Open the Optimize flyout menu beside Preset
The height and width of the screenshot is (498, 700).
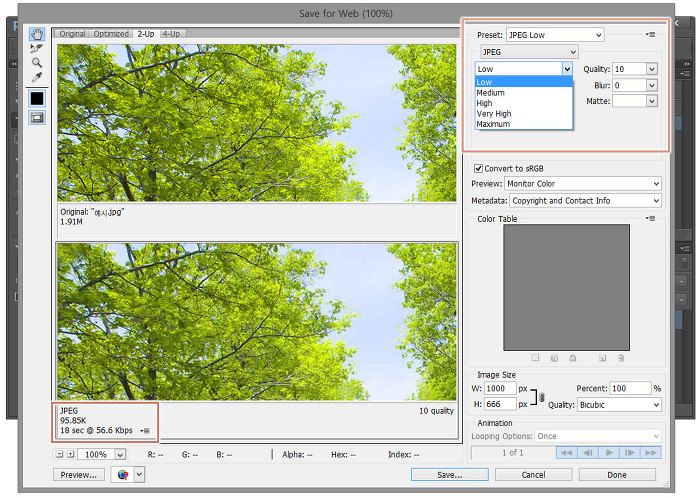650,34
